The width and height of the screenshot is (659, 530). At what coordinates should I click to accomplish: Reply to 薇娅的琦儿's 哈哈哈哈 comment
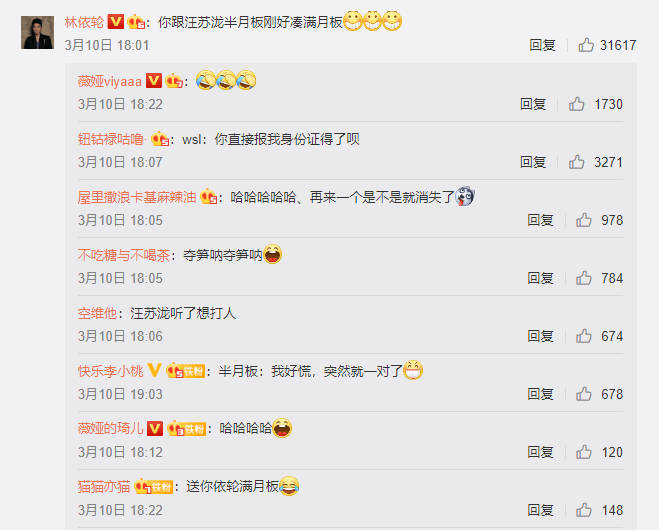point(540,452)
